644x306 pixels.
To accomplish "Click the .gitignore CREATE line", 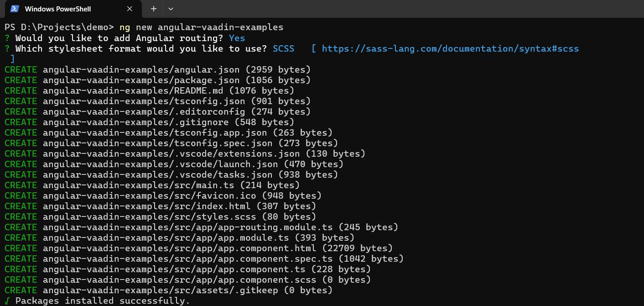I will click(x=151, y=122).
